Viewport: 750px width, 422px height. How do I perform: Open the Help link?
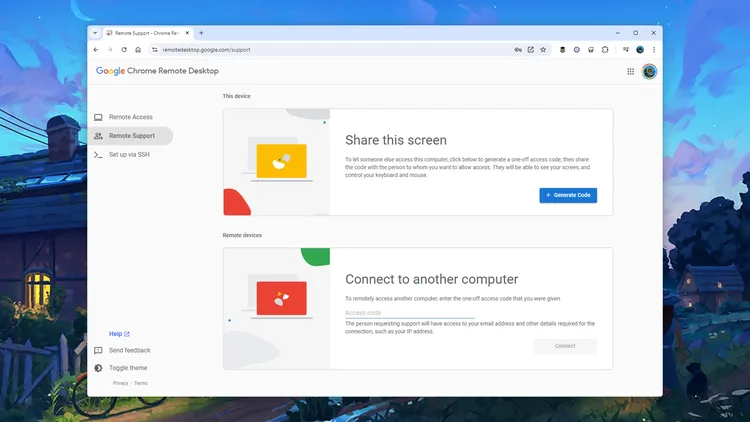tap(118, 334)
